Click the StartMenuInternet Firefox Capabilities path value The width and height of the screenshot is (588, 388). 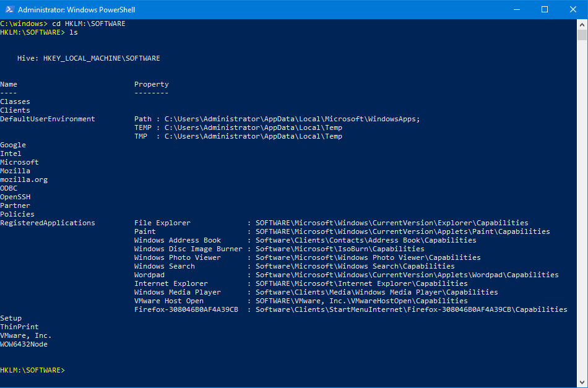tap(412, 309)
